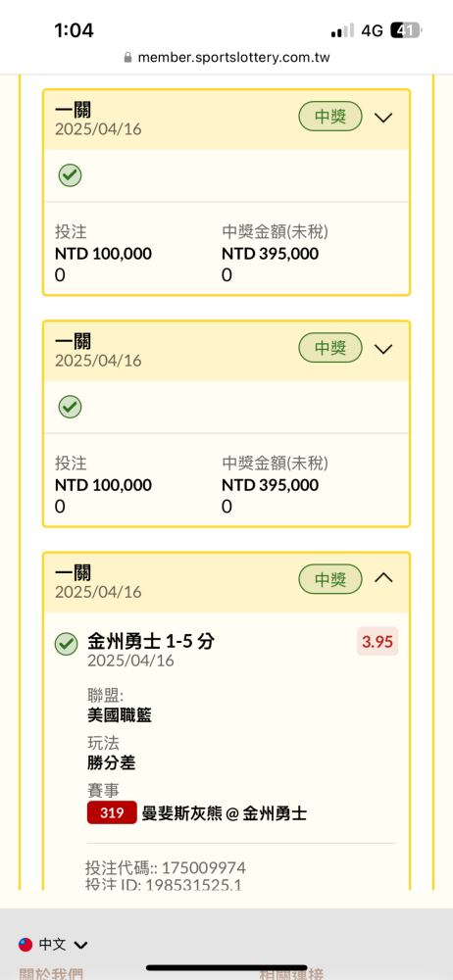The height and width of the screenshot is (980, 453).
Task: Open the 相關連結 footer link
Action: [x=291, y=974]
